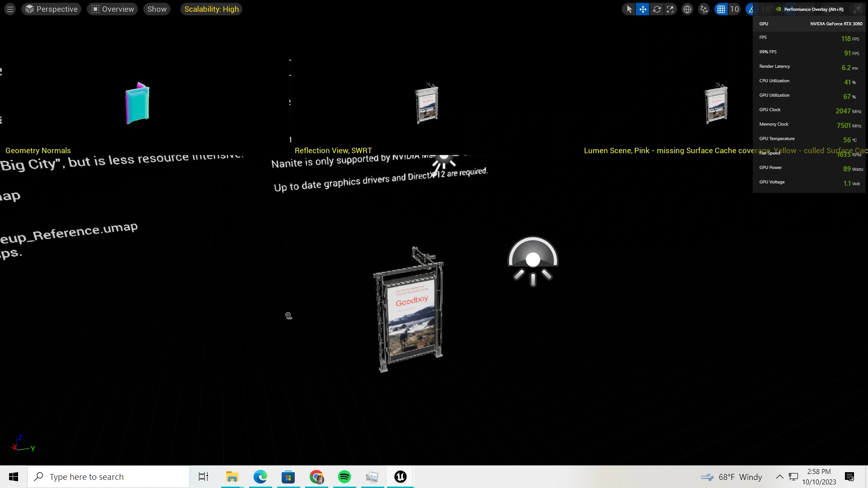Screen dimensions: 868x488
Task: Click the Reflection View, SWRT label
Action: tap(333, 150)
